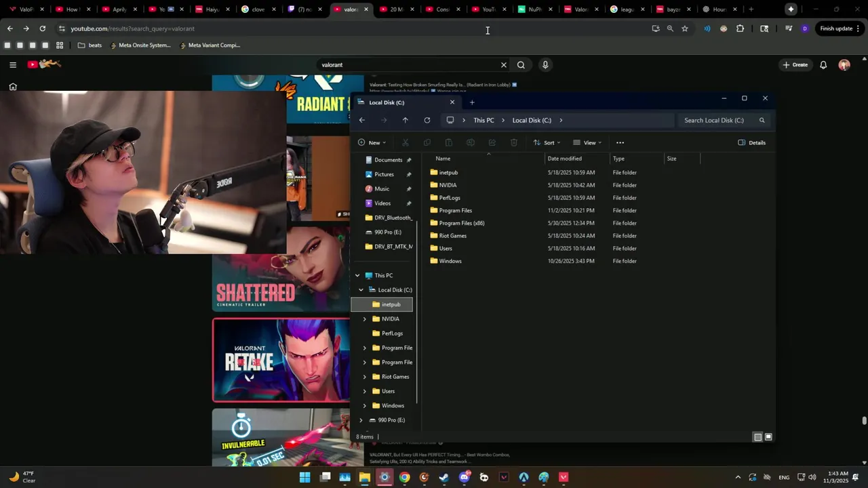
Task: Click the Paste icon in Explorer toolbar
Action: coord(449,142)
